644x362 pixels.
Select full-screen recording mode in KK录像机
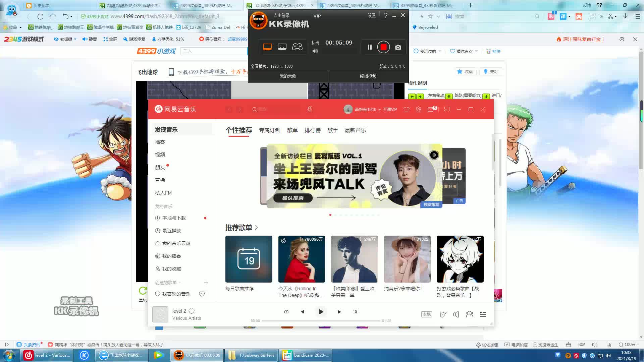click(x=267, y=47)
